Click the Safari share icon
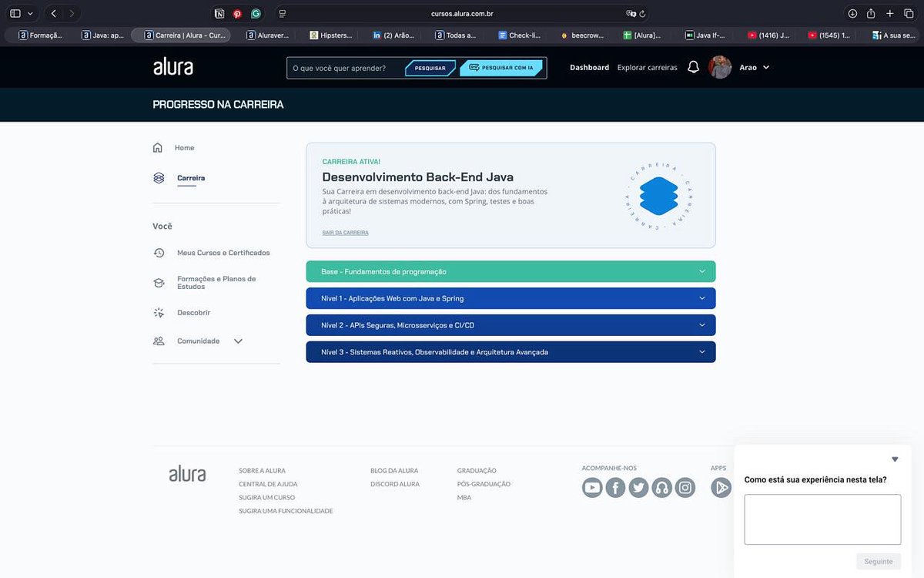The image size is (924, 578). (871, 13)
